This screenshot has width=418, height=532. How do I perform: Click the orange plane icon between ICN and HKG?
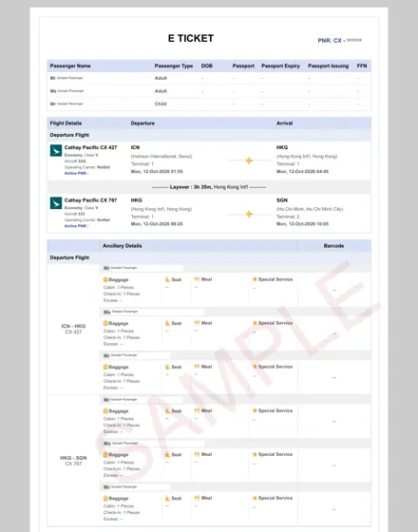tap(249, 161)
